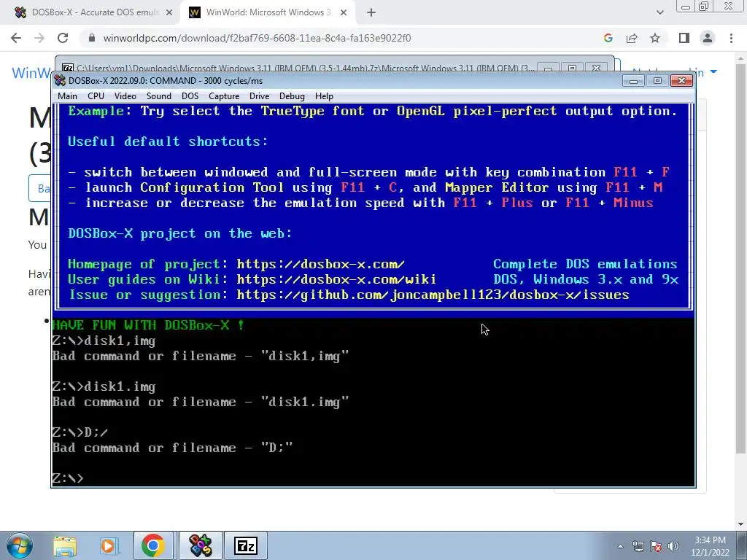Viewport: 747px width, 560px height.
Task: Click the DOSBox-X title bar icon
Action: pos(60,80)
